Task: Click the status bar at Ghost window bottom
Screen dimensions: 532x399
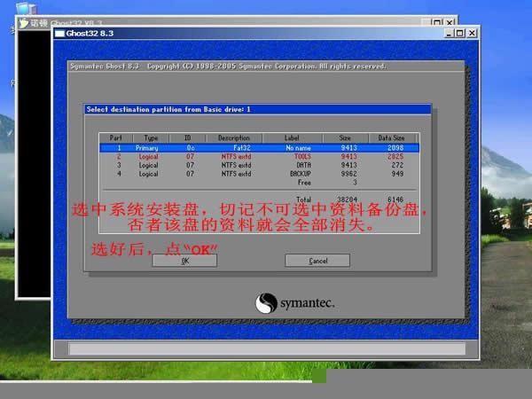Action: (266, 348)
